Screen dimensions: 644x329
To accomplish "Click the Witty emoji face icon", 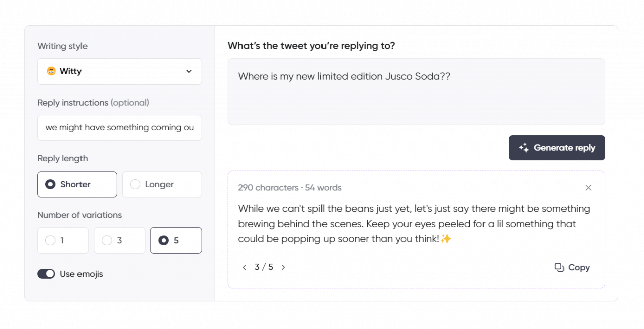I will click(x=52, y=71).
